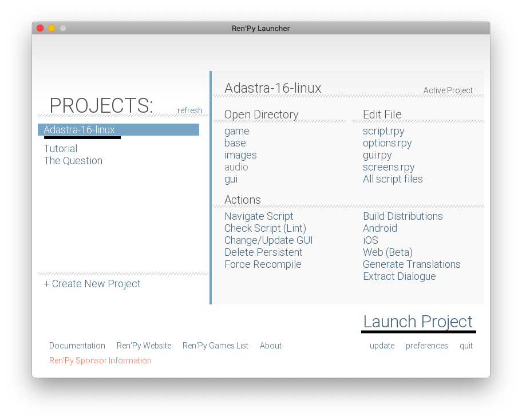Image resolution: width=522 pixels, height=420 pixels.
Task: Click refresh next to Projects
Action: tap(189, 110)
